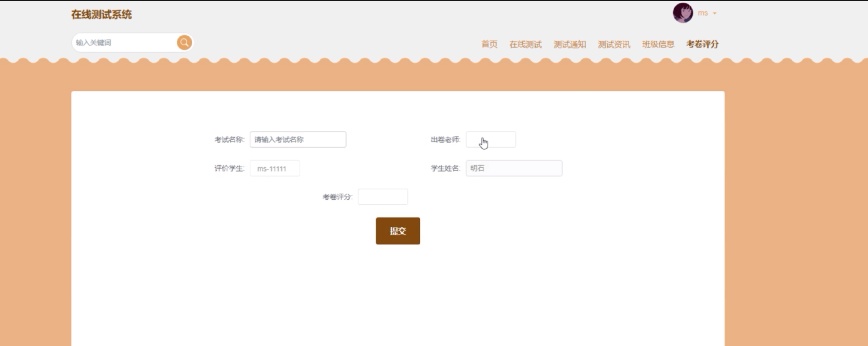This screenshot has height=346, width=868.
Task: Click the 出卷老师 input field
Action: (x=490, y=139)
